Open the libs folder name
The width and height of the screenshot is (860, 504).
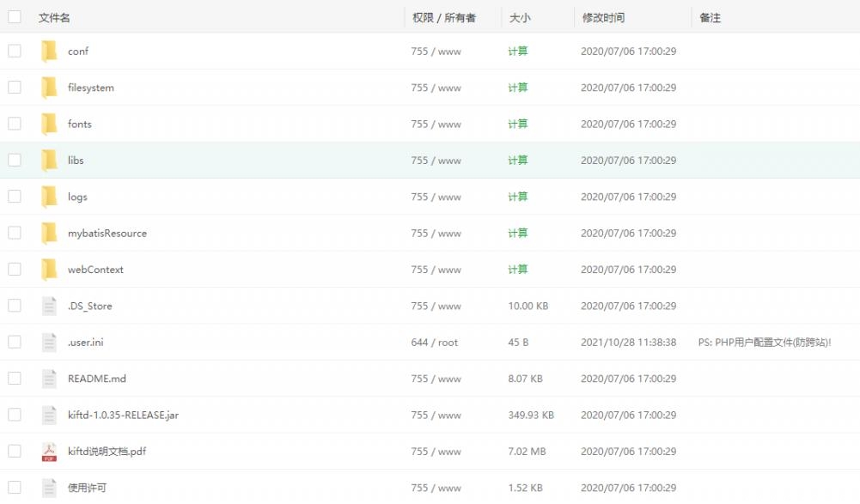pyautogui.click(x=76, y=161)
